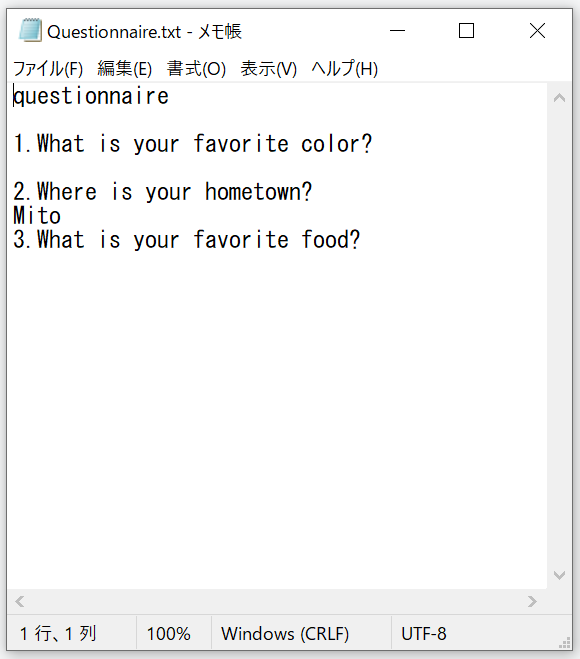The image size is (580, 659).
Task: Click the horizontal scrollbar left arrow
Action: pos(20,601)
